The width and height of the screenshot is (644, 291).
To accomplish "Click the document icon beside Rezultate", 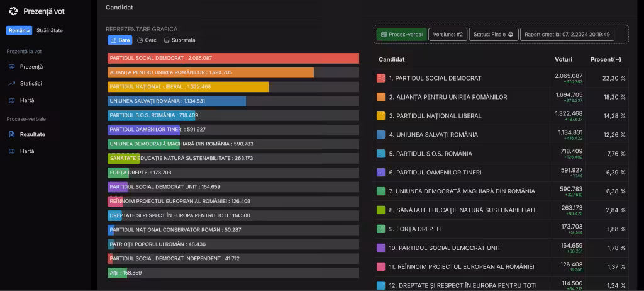I will [x=12, y=134].
